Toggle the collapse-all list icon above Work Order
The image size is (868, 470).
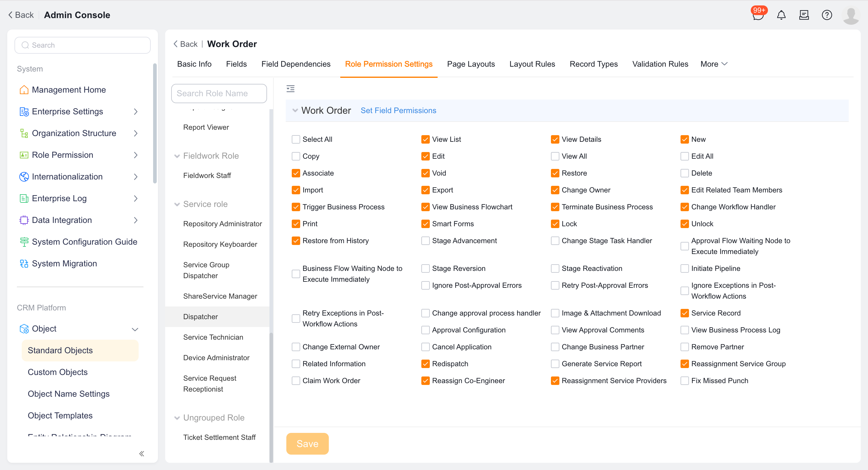(290, 89)
